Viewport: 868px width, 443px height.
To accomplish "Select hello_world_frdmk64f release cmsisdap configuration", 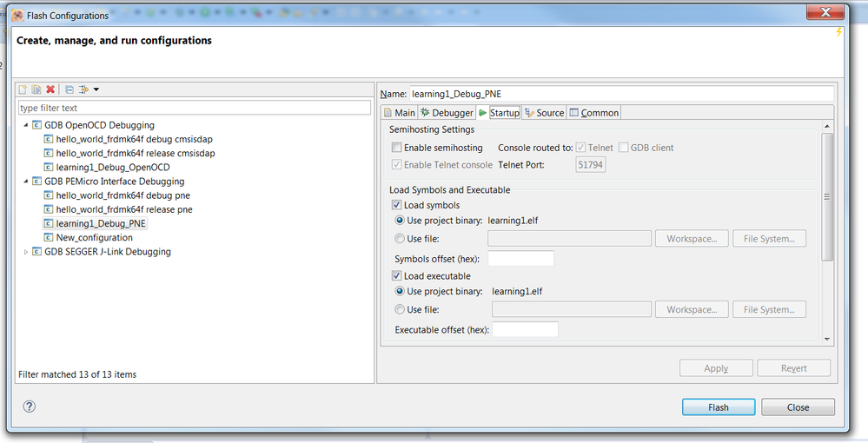I will pyautogui.click(x=135, y=154).
